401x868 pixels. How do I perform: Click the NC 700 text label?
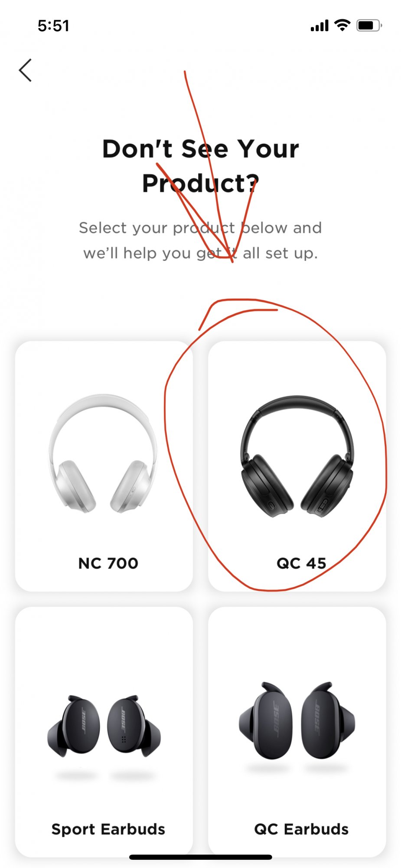[x=108, y=563]
